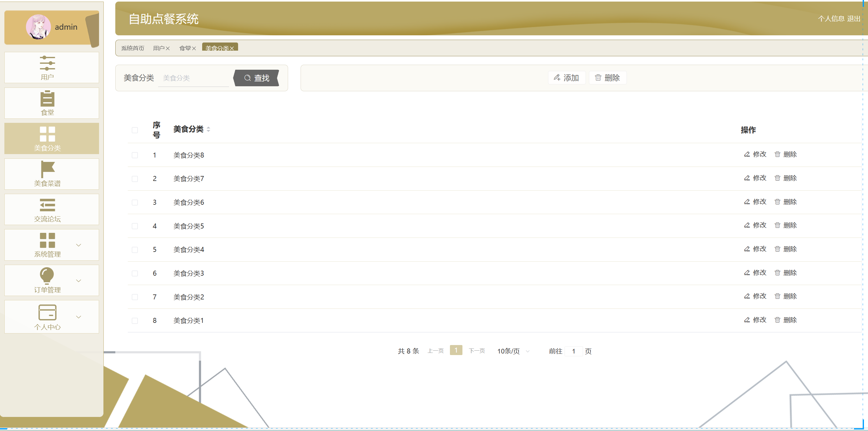Click the 添加 button
Viewport: 868px width, 431px height.
[566, 78]
